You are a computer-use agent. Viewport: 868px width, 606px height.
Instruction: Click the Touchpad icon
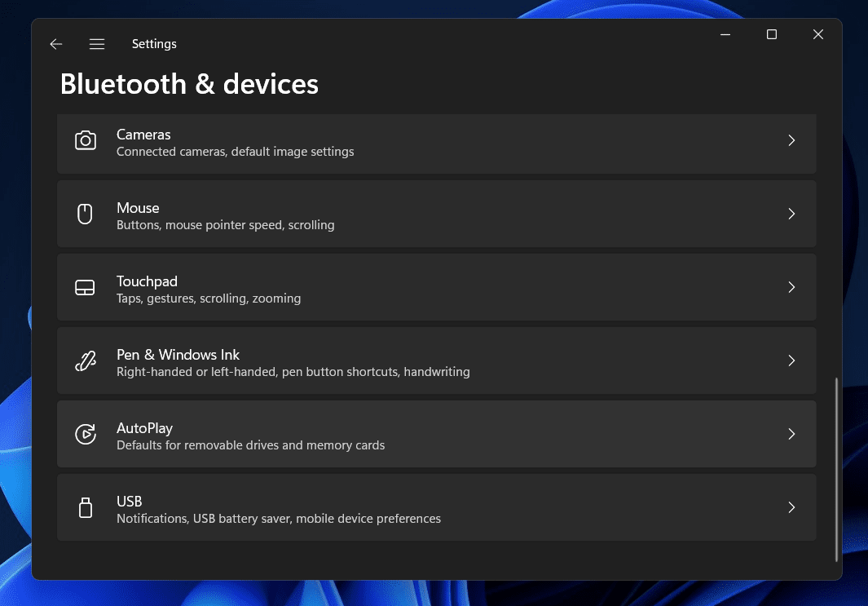(x=85, y=287)
